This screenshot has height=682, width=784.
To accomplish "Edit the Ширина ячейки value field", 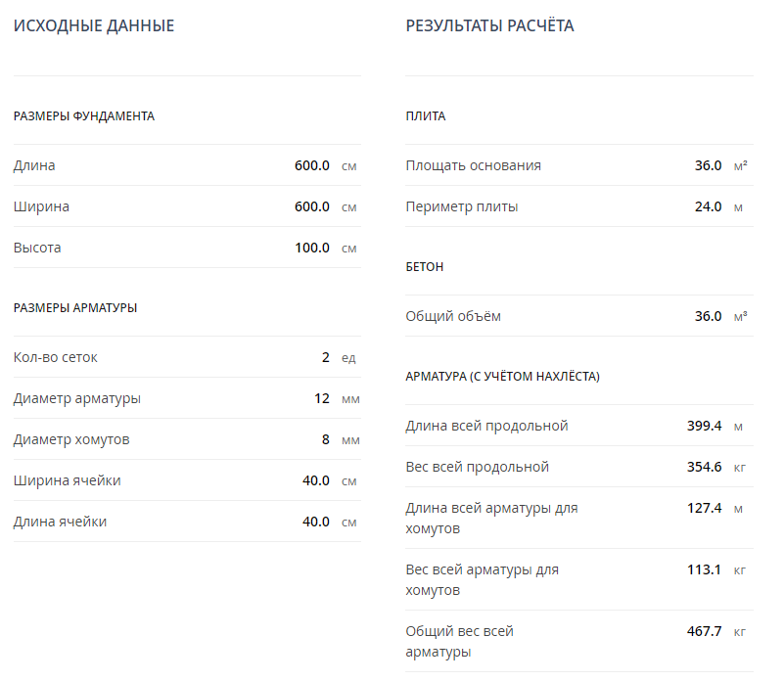I will click(x=315, y=480).
